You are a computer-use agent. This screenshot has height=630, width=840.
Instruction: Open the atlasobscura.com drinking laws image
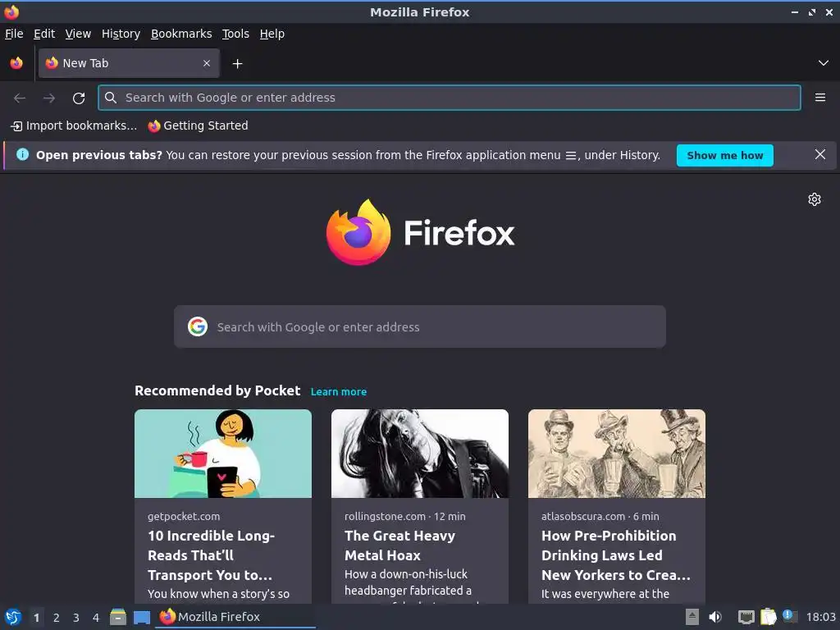617,454
